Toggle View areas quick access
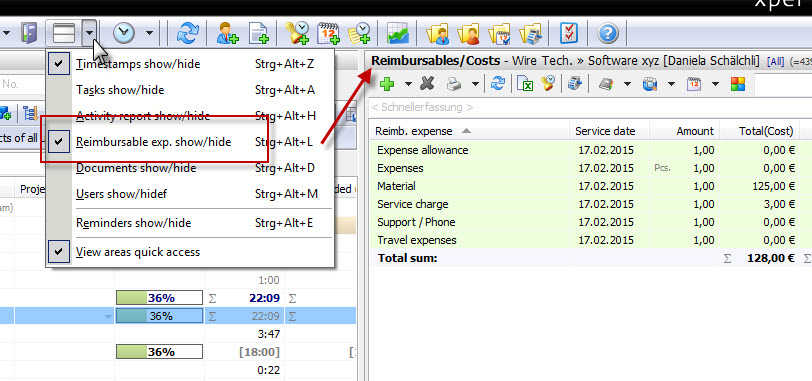The image size is (812, 381). click(190, 252)
